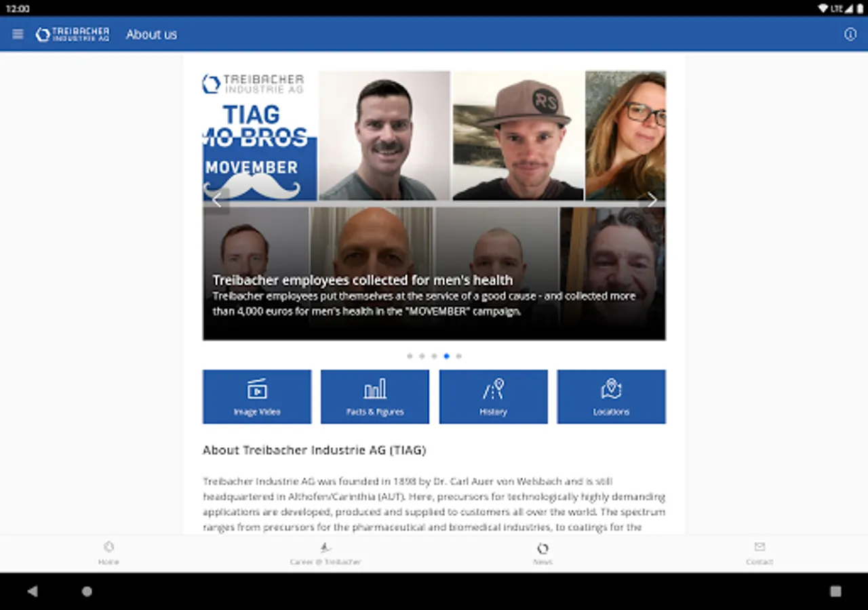Select fourth active carousel dot
Screen dimensions: 868x610
(446, 356)
